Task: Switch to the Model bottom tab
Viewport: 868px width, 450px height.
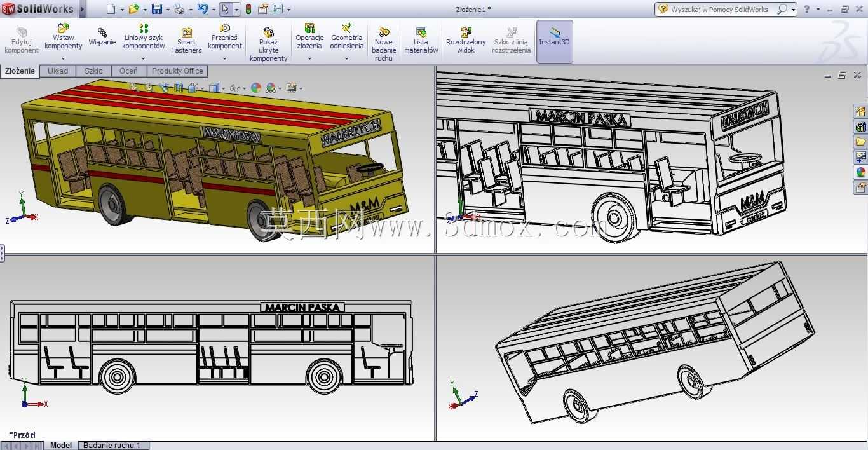Action: (x=61, y=446)
